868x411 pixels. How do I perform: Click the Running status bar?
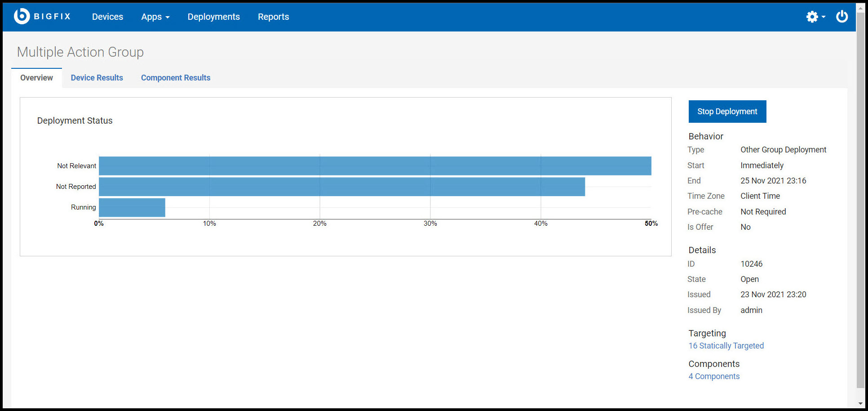pos(132,207)
